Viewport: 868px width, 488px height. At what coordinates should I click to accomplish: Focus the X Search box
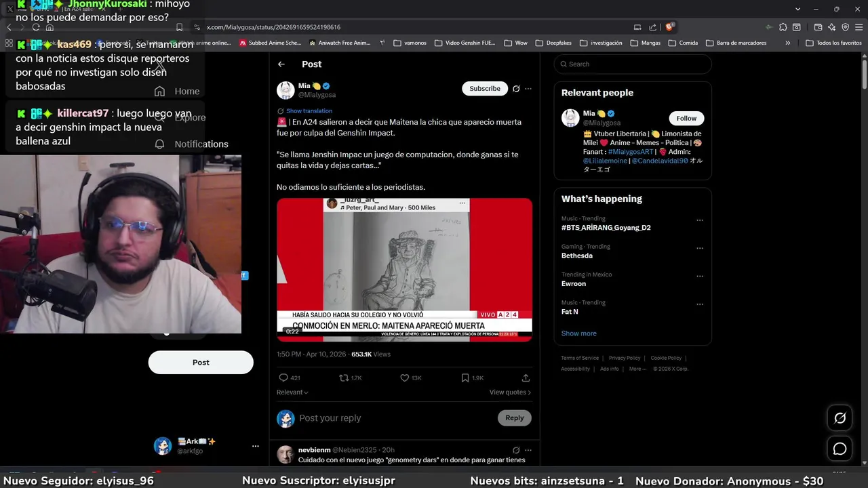(633, 64)
